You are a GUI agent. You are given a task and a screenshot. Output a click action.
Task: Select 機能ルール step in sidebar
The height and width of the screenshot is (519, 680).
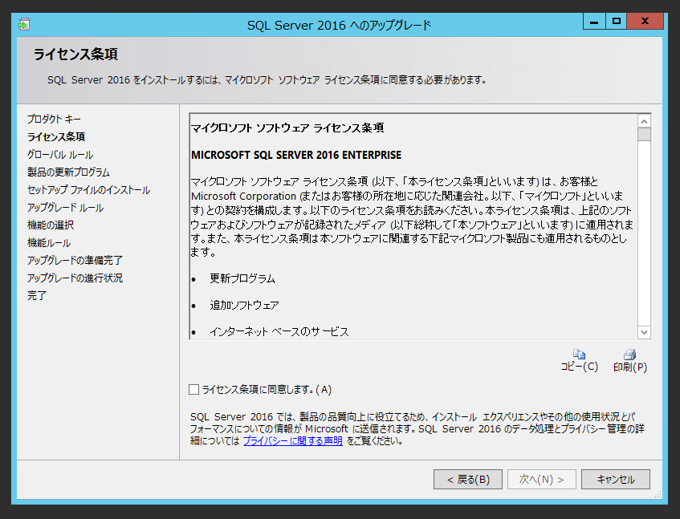[x=49, y=243]
